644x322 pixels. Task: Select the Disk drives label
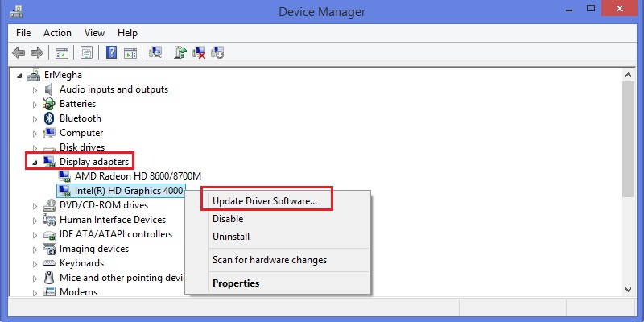pos(82,147)
